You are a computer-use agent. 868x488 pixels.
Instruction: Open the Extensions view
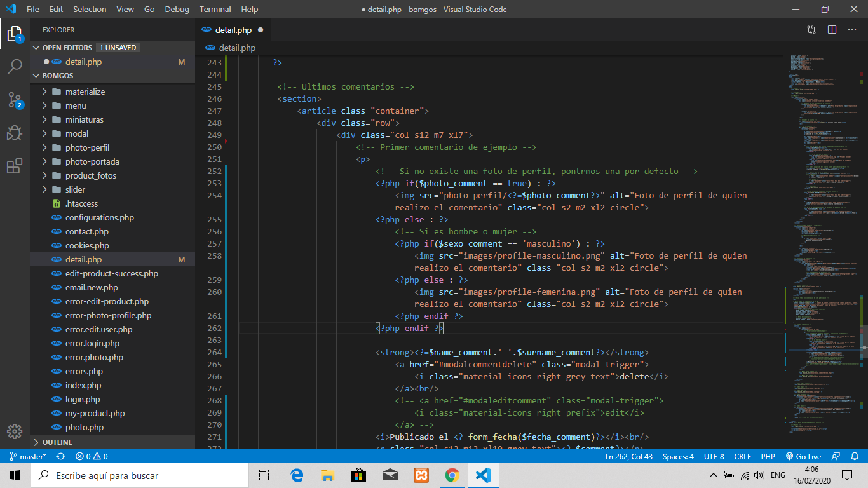tap(15, 166)
